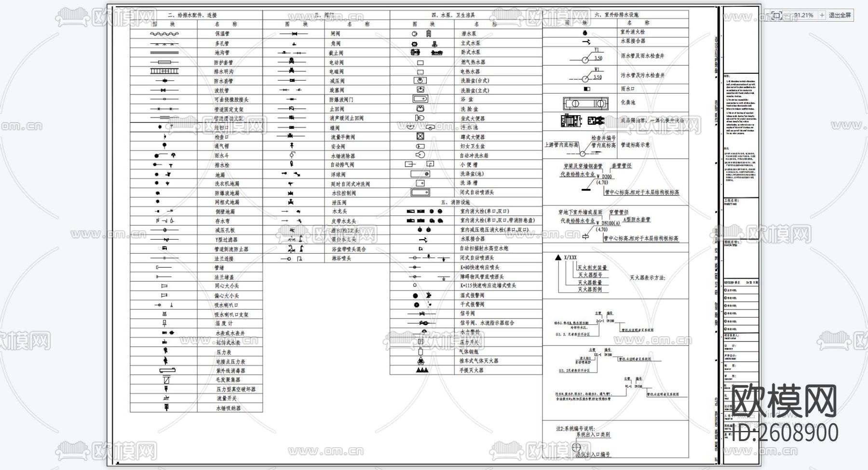
Task: Click the 电动阀 table cell
Action: [x=357, y=62]
